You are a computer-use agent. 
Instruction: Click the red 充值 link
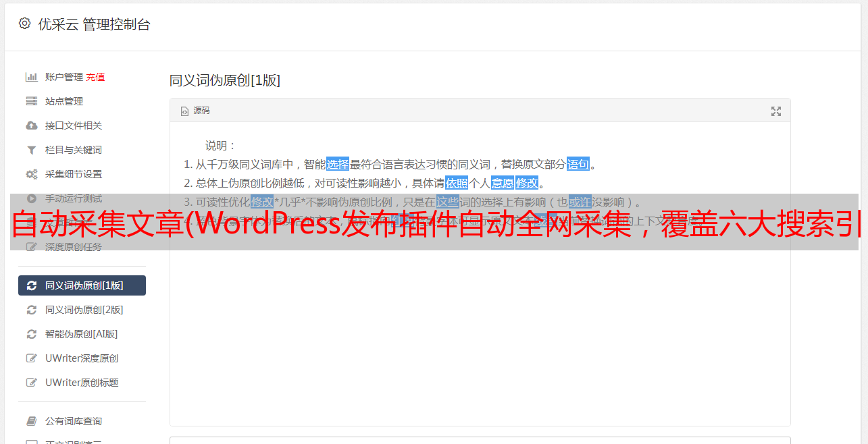coord(95,77)
